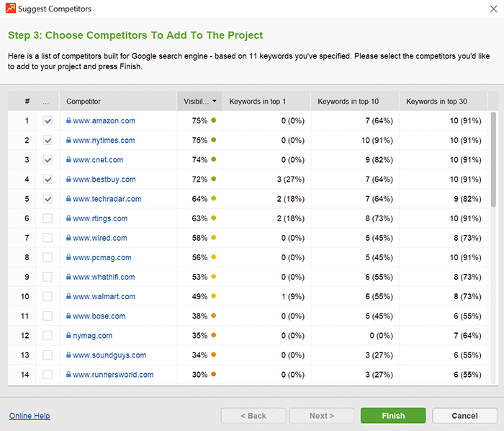Open the Online Help link
This screenshot has height=431, width=504.
click(x=30, y=416)
